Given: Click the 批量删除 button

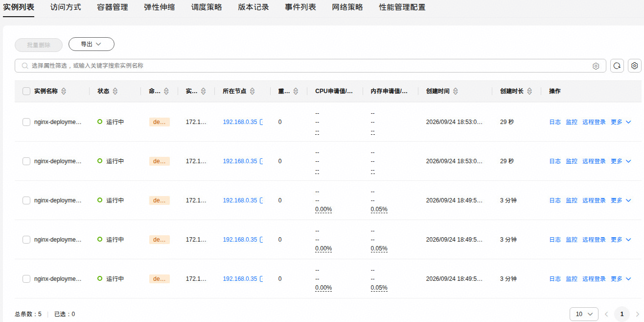Looking at the screenshot, I should pyautogui.click(x=39, y=45).
